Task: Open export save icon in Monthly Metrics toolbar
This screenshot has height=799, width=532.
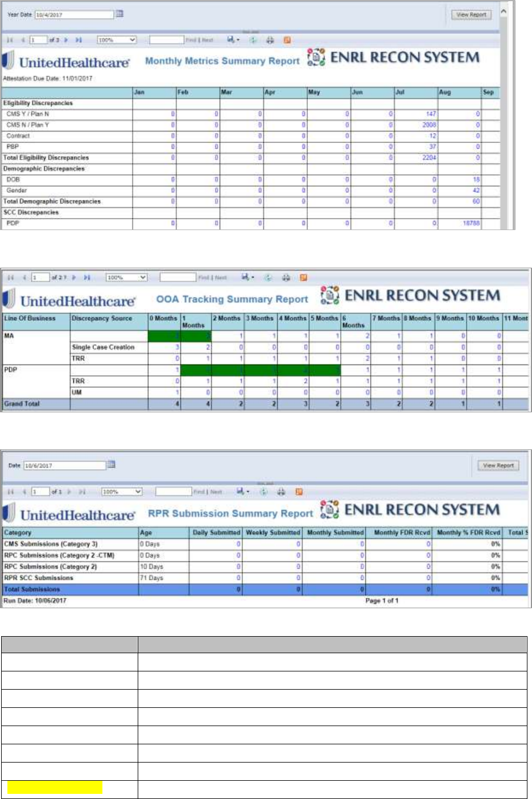Action: (x=233, y=40)
